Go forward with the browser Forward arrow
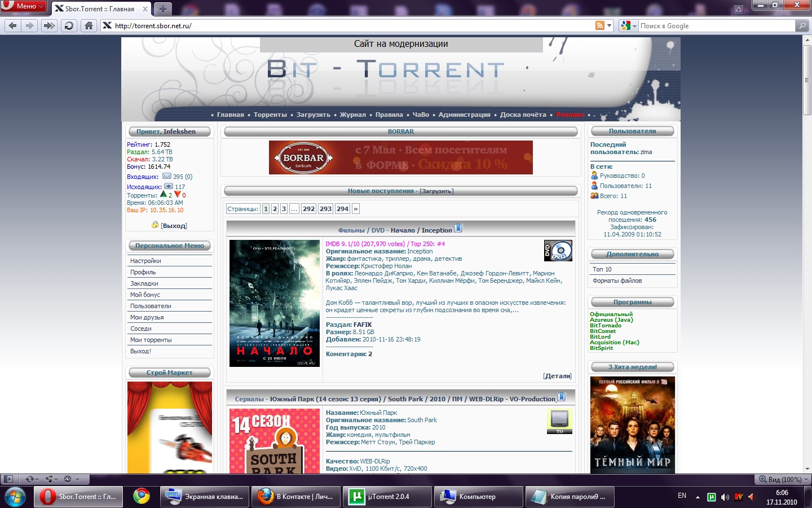The height and width of the screenshot is (508, 812). 29,25
